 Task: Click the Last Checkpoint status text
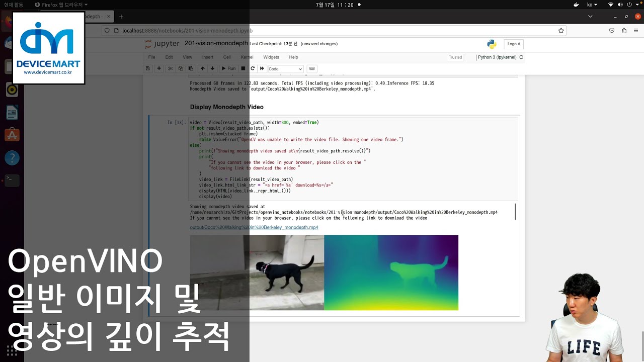(273, 44)
